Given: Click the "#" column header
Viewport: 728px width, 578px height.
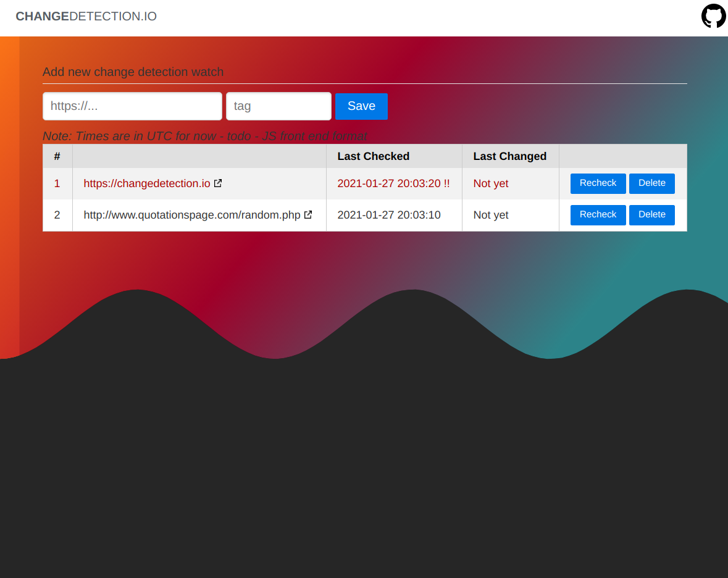Looking at the screenshot, I should pos(57,156).
